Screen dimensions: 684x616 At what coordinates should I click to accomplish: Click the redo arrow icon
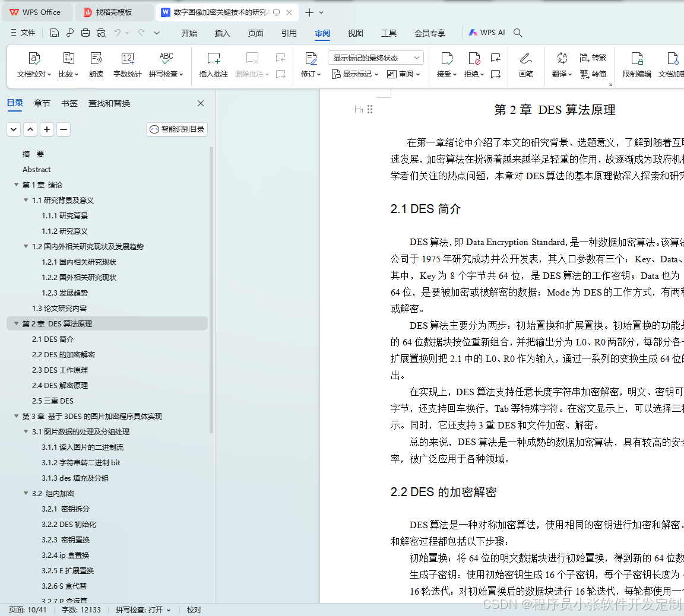[141, 33]
